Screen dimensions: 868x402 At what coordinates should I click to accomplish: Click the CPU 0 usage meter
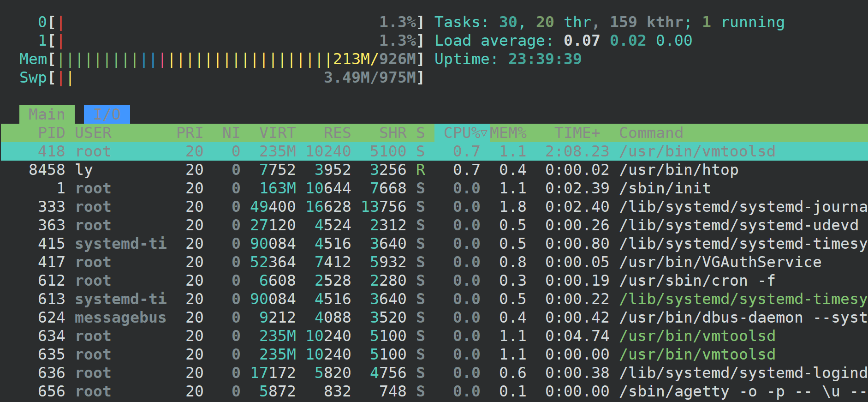231,22
